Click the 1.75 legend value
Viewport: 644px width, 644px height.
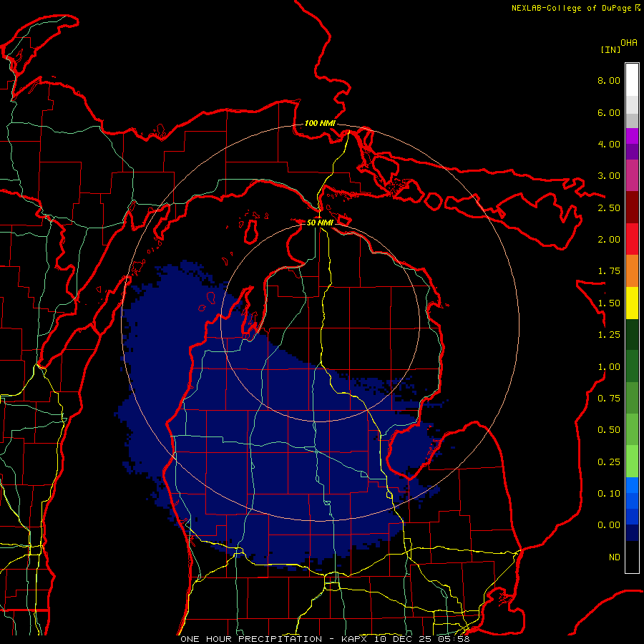[609, 271]
